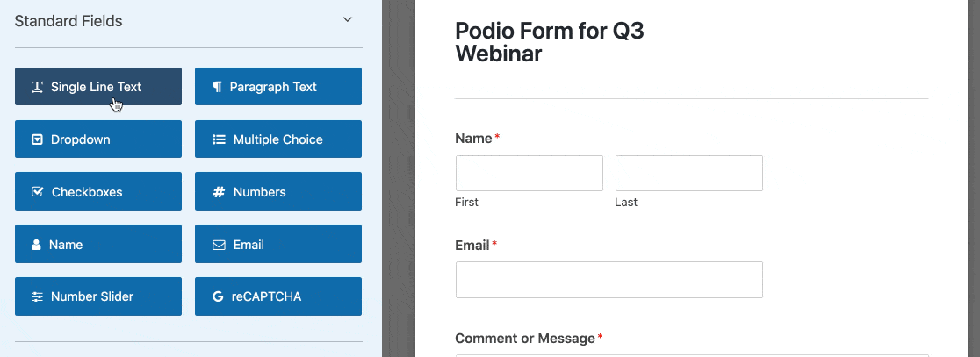This screenshot has height=357, width=980.
Task: Click the Numbers hash icon
Action: (219, 192)
